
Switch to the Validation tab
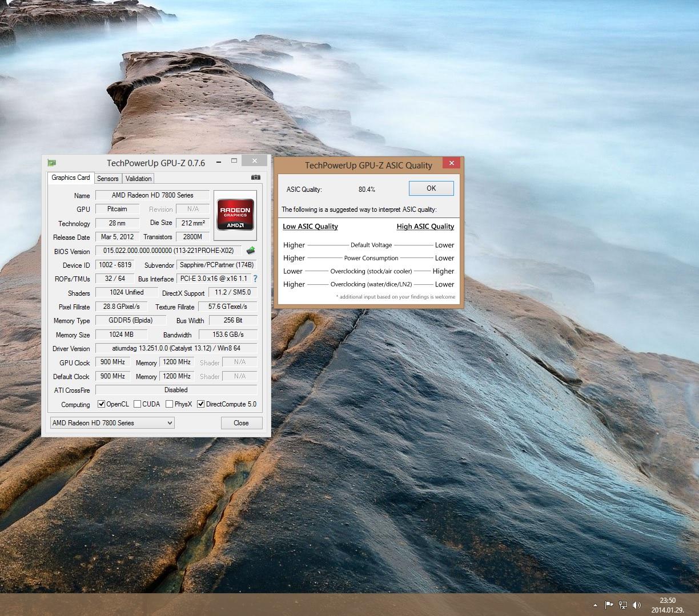[139, 179]
